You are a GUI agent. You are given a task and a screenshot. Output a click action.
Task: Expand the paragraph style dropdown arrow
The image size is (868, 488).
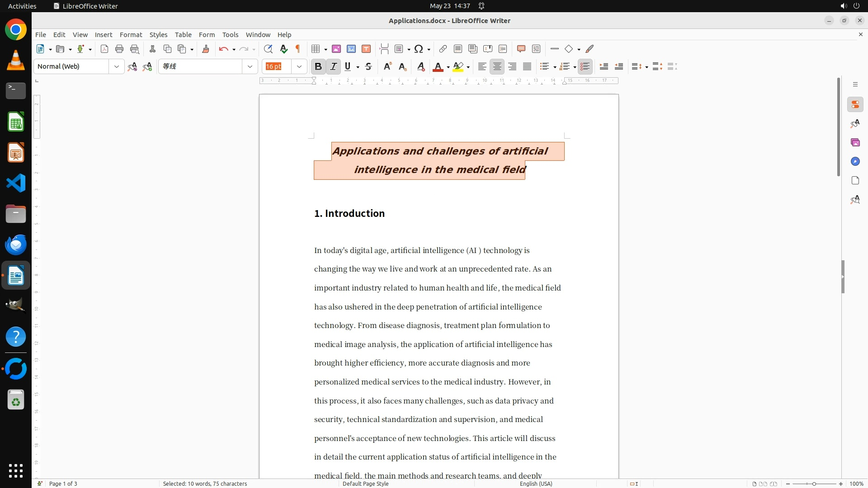[117, 66]
